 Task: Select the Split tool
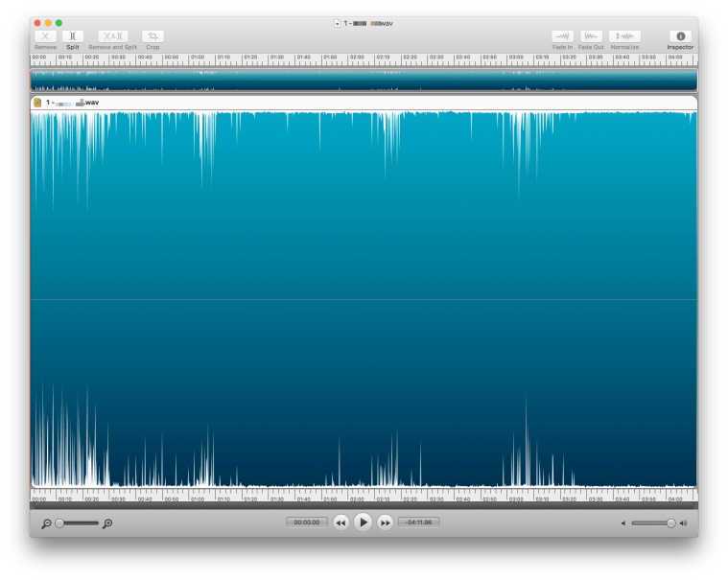(73, 36)
